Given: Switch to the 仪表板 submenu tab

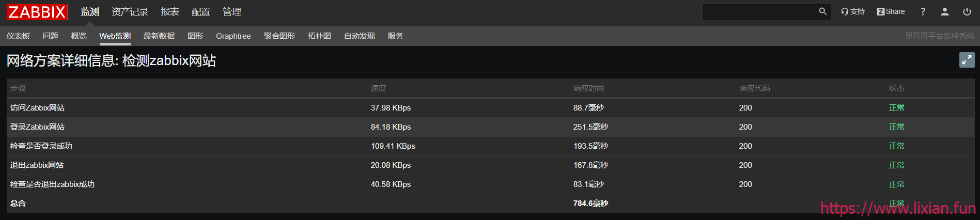Looking at the screenshot, I should [18, 36].
